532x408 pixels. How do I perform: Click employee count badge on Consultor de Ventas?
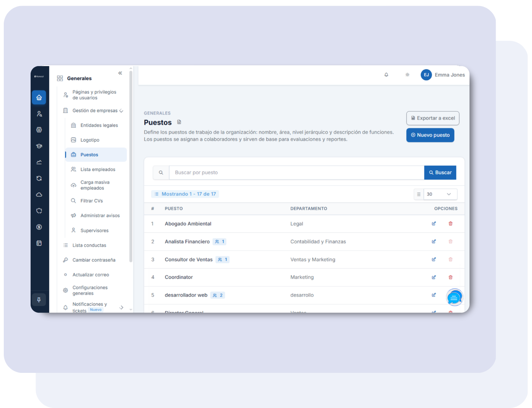click(x=223, y=260)
